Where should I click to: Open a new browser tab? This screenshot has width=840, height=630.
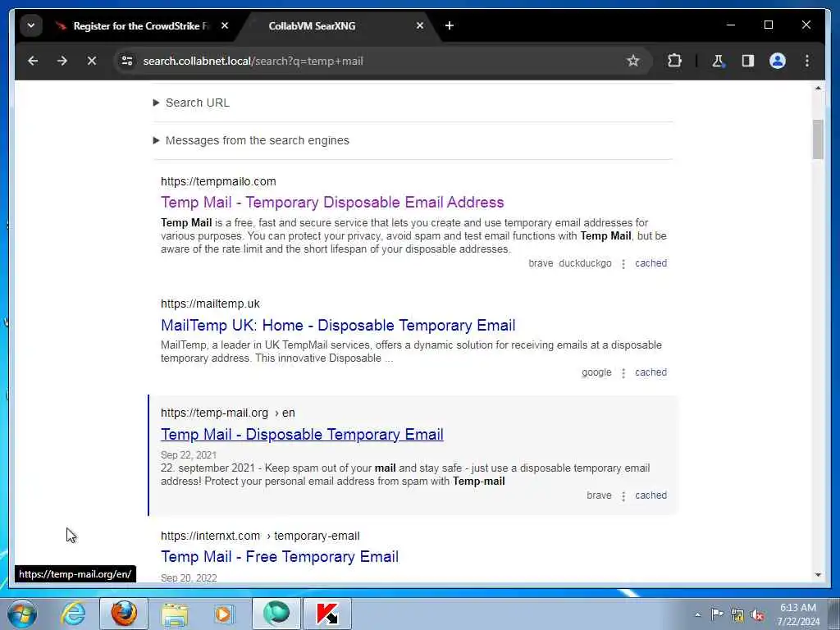point(450,25)
